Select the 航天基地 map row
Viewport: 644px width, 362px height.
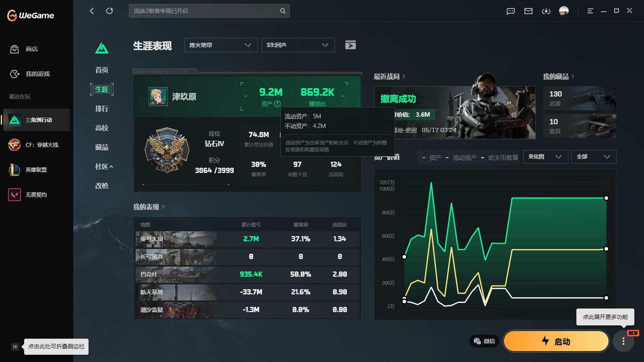pos(248,292)
